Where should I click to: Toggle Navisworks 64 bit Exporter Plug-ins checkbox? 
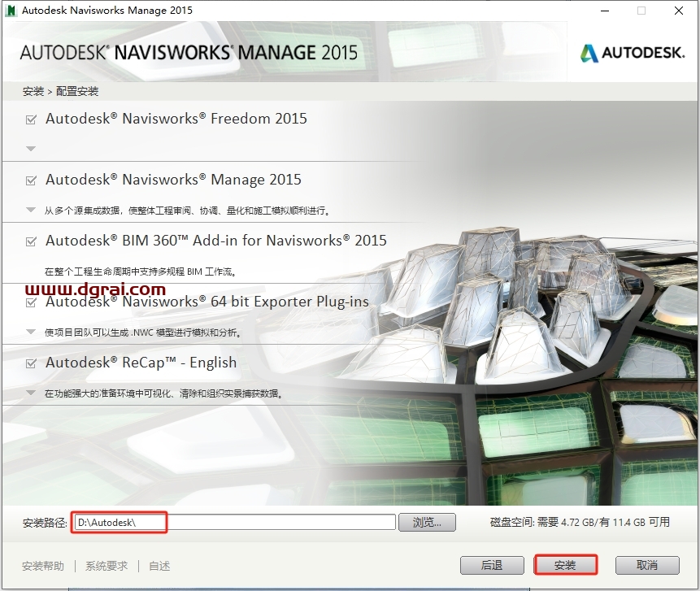[x=31, y=302]
